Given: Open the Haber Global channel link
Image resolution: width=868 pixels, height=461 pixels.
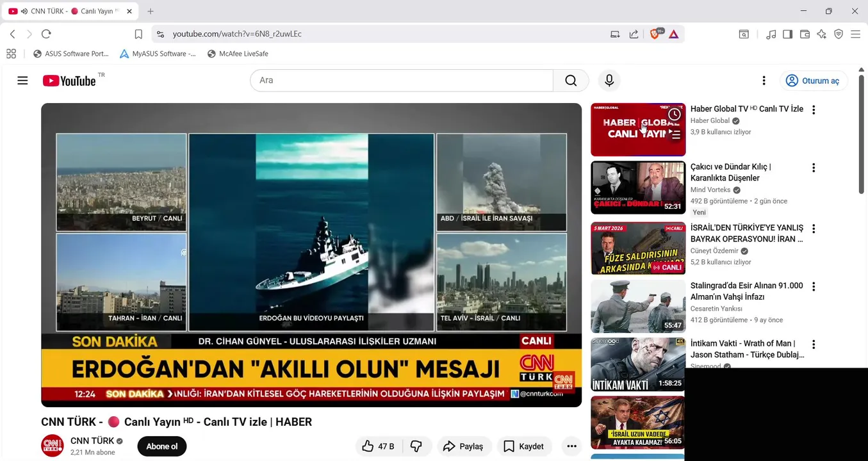Looking at the screenshot, I should click(710, 121).
